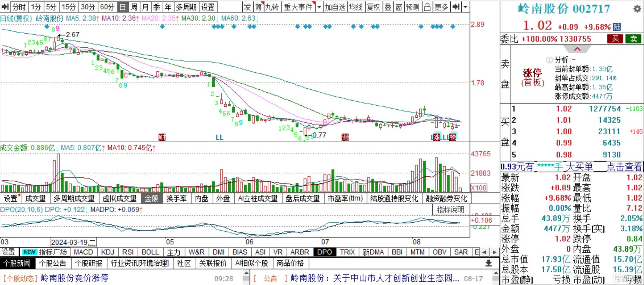Click the 指标说明 button
The width and height of the screenshot is (644, 285).
[x=451, y=210]
